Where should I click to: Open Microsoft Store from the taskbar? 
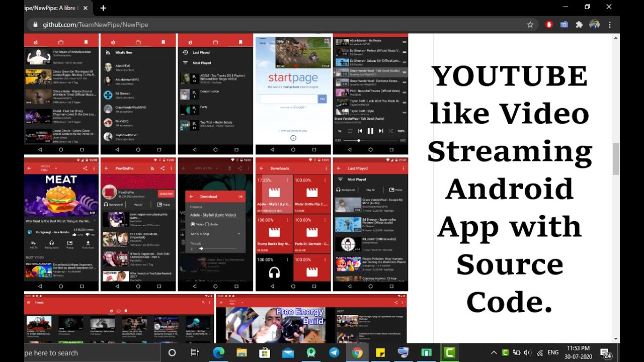(265, 352)
